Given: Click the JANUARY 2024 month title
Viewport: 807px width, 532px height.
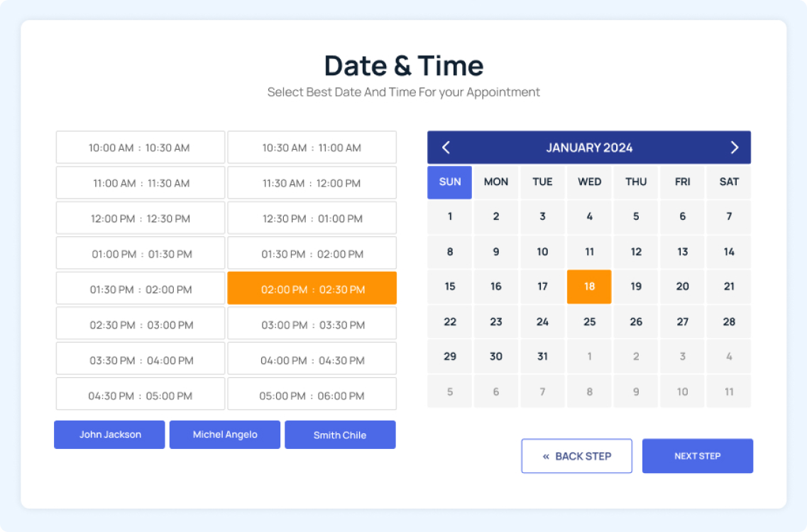Looking at the screenshot, I should tap(589, 148).
